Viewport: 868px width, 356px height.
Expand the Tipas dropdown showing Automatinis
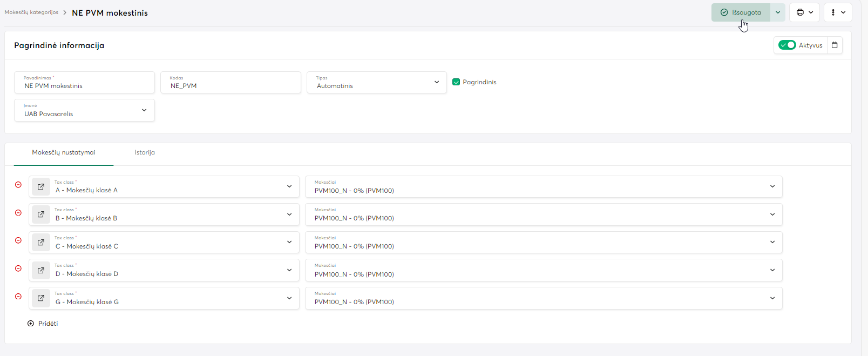tap(436, 82)
